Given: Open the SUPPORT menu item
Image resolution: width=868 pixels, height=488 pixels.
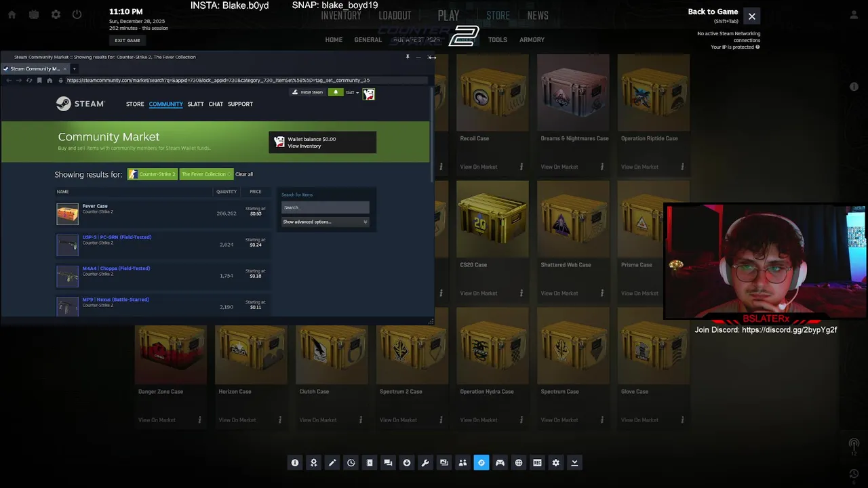Looking at the screenshot, I should point(240,104).
